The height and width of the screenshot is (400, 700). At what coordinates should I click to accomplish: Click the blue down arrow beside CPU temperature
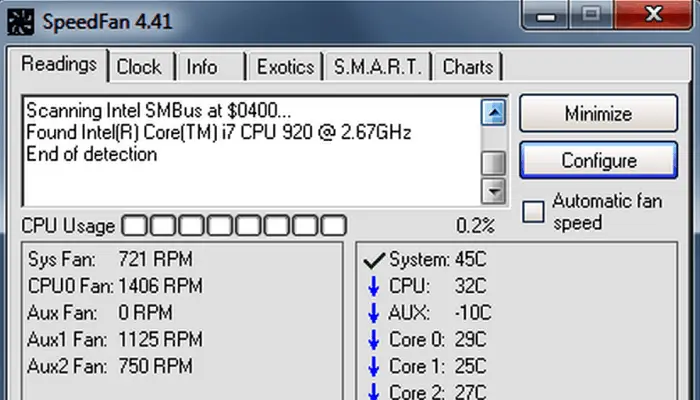[x=374, y=287]
